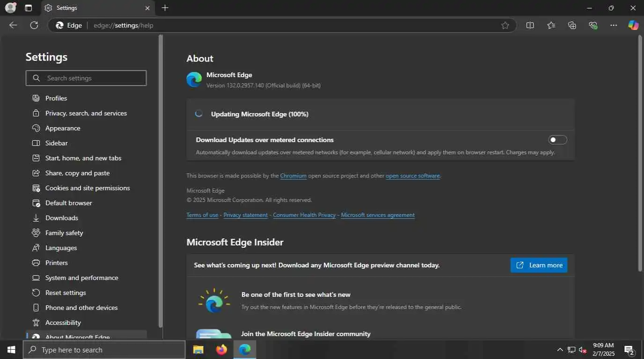
Task: Open File Explorer from taskbar
Action: pos(198,350)
